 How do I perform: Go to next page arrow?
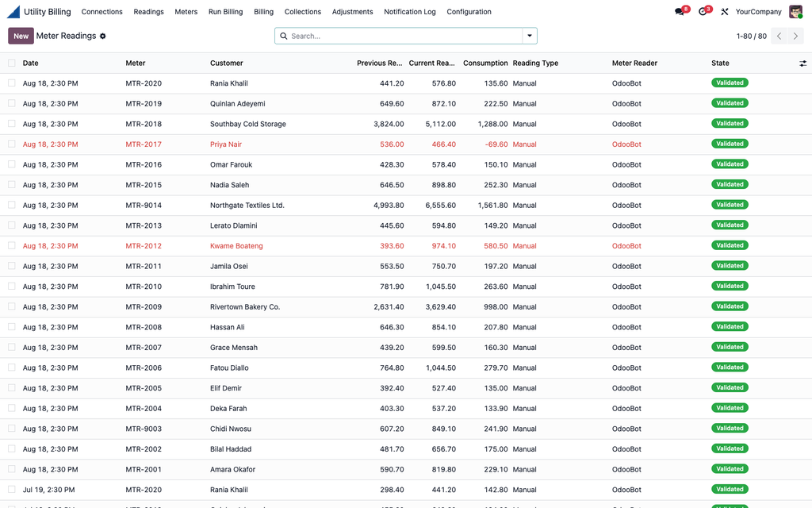[x=796, y=36]
